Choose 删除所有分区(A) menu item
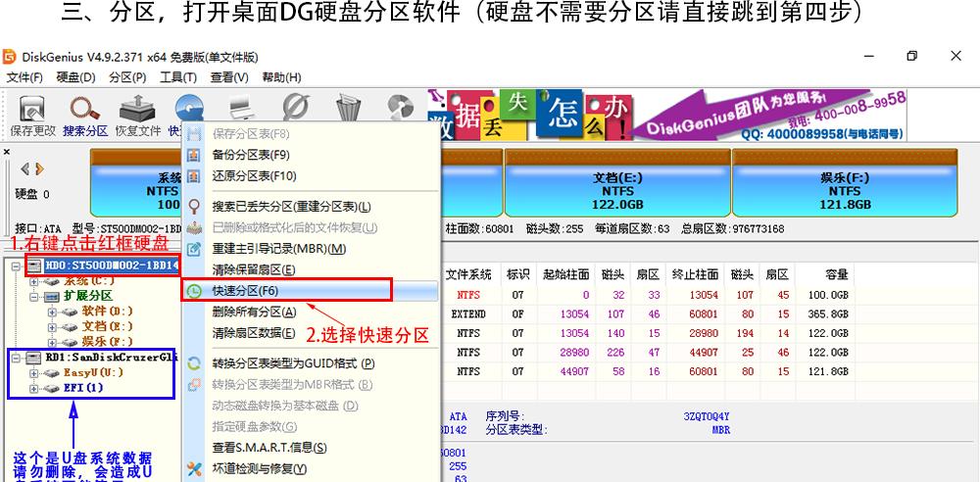Viewport: 980px width, 482px height. [311, 312]
